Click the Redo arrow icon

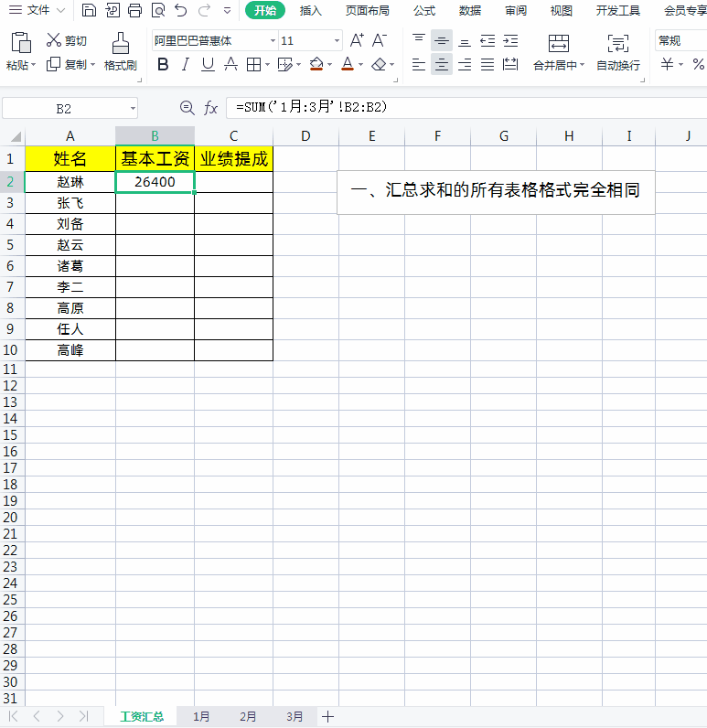pyautogui.click(x=204, y=10)
